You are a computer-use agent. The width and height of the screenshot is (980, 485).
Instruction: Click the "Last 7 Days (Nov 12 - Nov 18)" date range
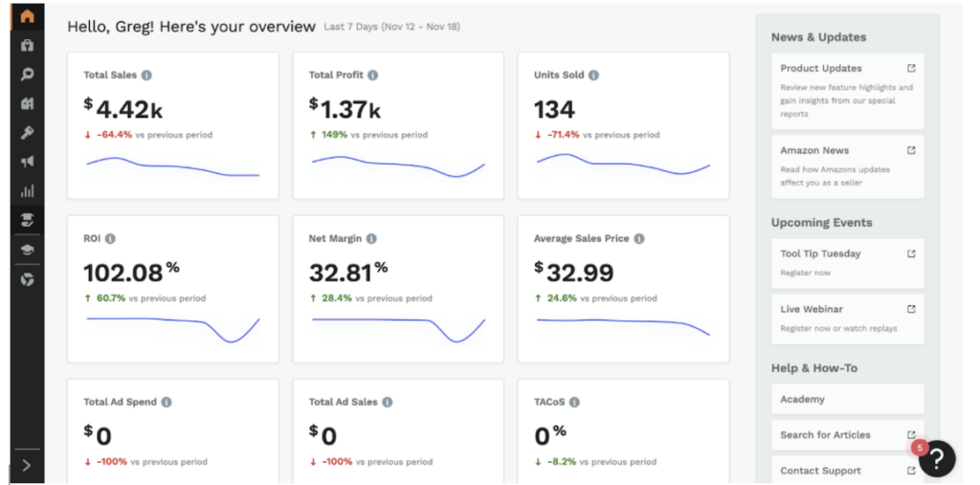click(391, 27)
